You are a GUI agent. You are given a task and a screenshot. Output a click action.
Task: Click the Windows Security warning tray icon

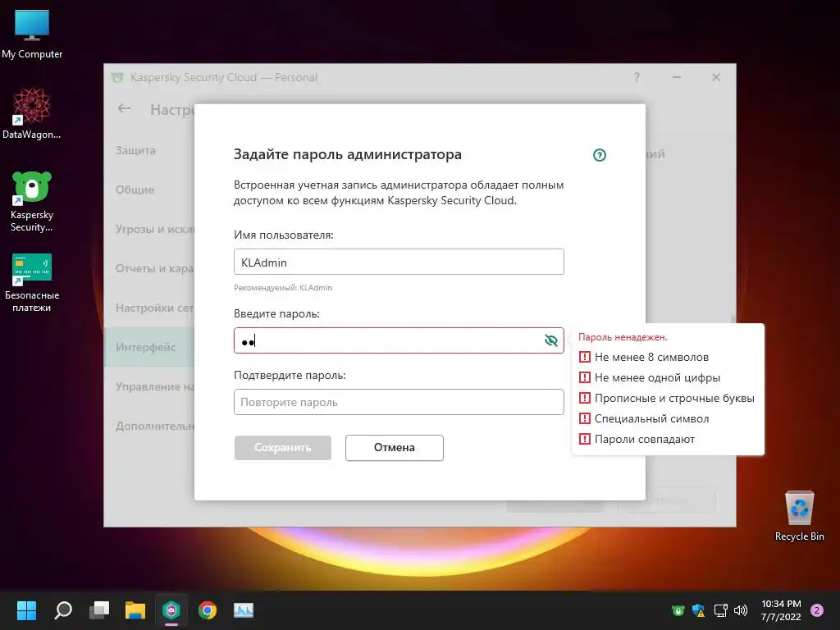(699, 610)
